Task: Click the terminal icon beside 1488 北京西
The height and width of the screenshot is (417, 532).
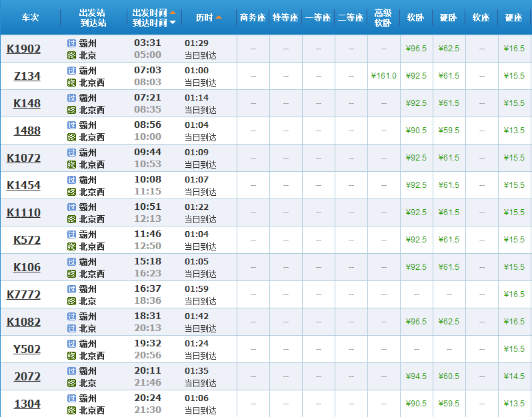Action: [71, 137]
